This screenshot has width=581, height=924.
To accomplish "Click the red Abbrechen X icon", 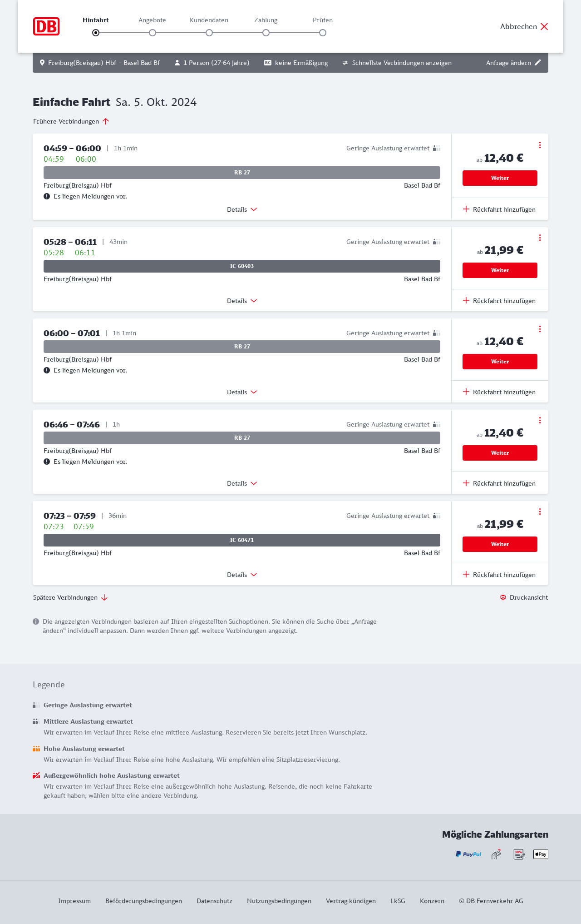I will [x=544, y=26].
